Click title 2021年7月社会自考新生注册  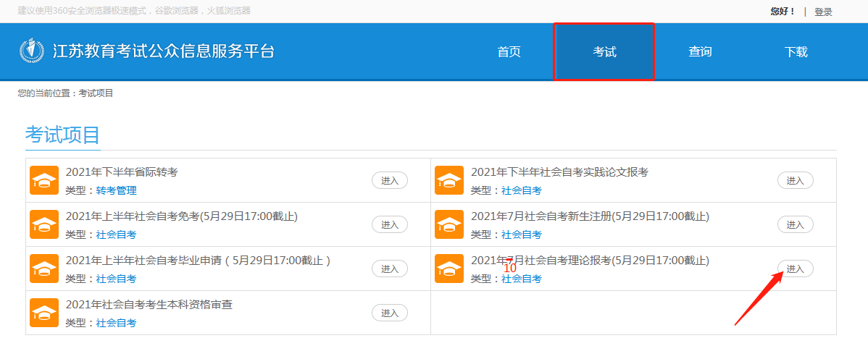point(590,217)
